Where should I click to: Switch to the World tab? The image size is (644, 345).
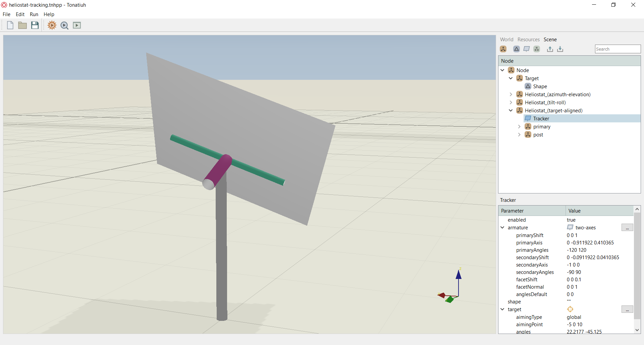pos(506,40)
